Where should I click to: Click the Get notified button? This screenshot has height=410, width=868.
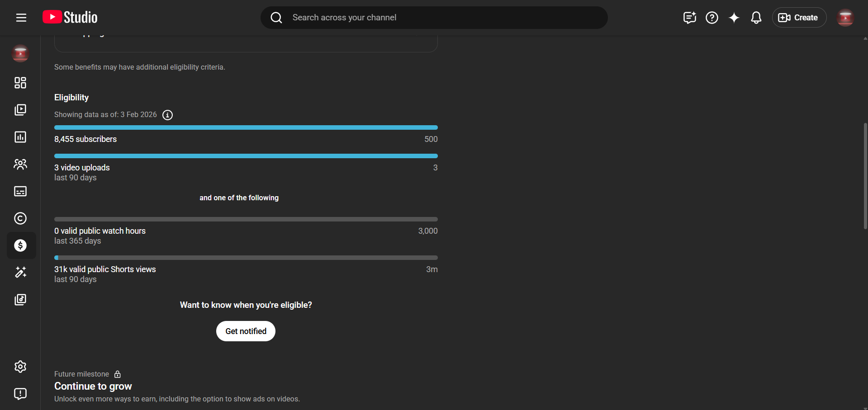246,331
